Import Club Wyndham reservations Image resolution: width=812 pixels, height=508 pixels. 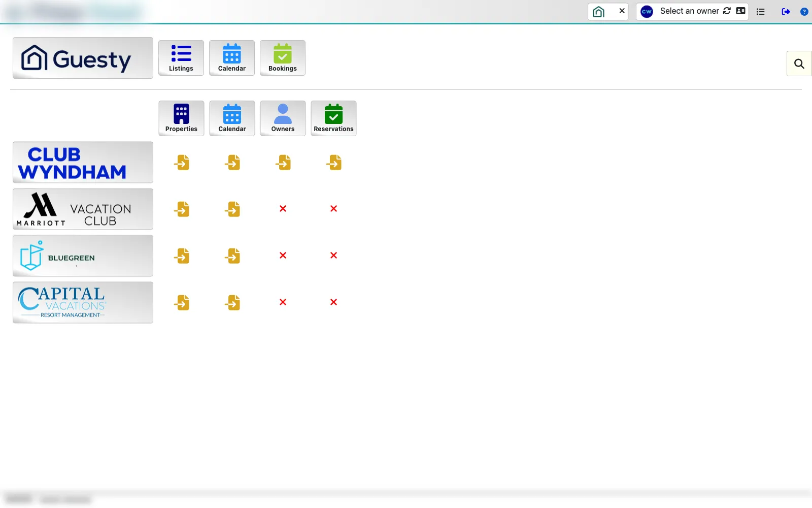pyautogui.click(x=334, y=163)
